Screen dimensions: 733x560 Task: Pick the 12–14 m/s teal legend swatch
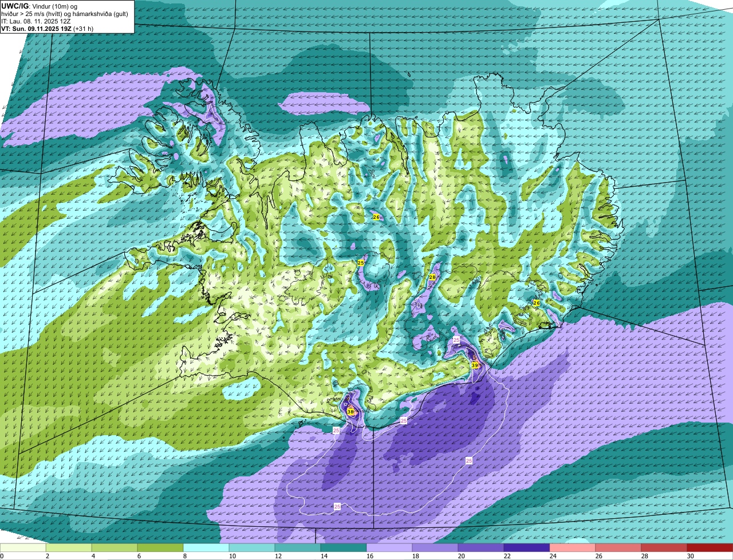(298, 548)
